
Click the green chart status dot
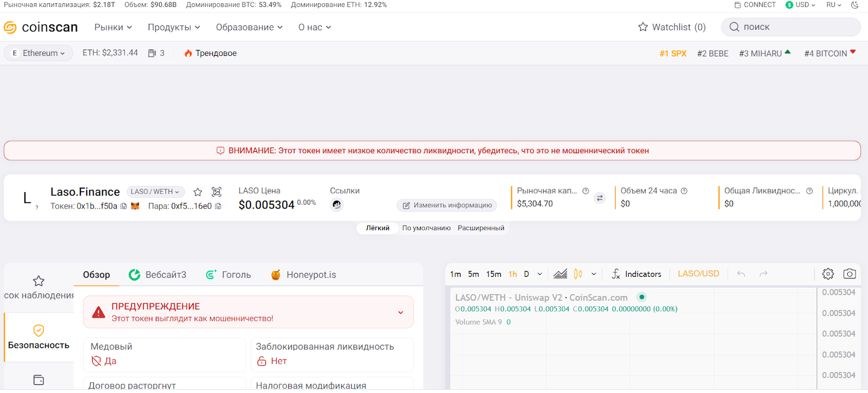pos(642,297)
